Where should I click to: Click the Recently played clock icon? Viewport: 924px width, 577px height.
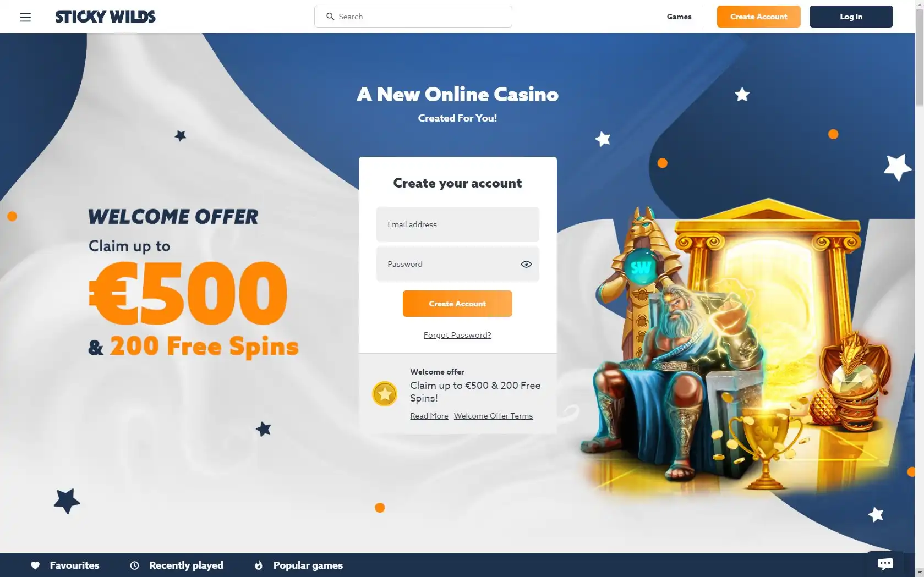click(135, 565)
